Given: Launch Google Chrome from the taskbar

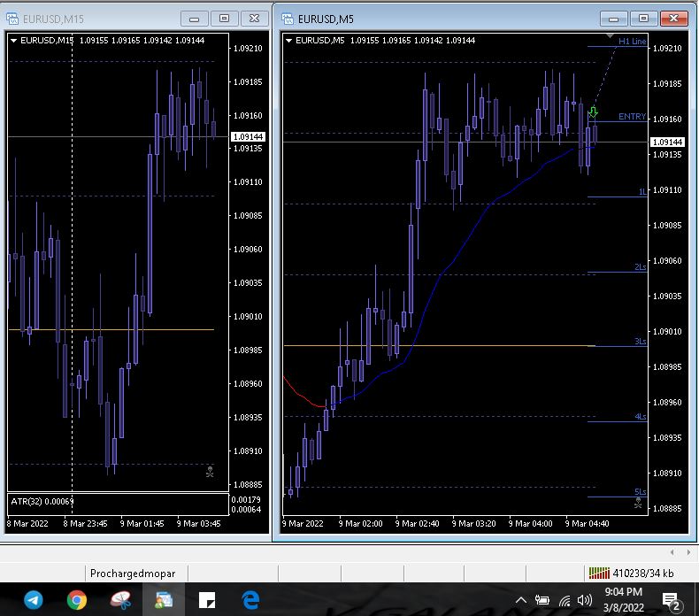Looking at the screenshot, I should (77, 600).
